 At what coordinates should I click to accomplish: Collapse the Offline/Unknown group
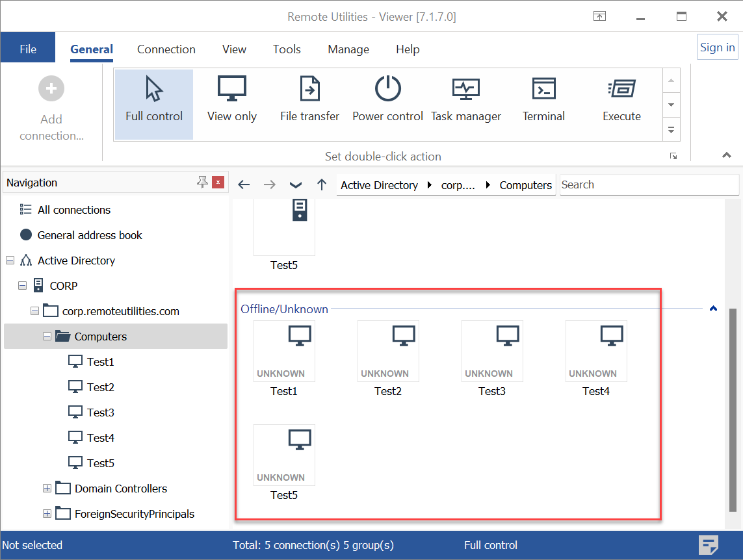(713, 309)
